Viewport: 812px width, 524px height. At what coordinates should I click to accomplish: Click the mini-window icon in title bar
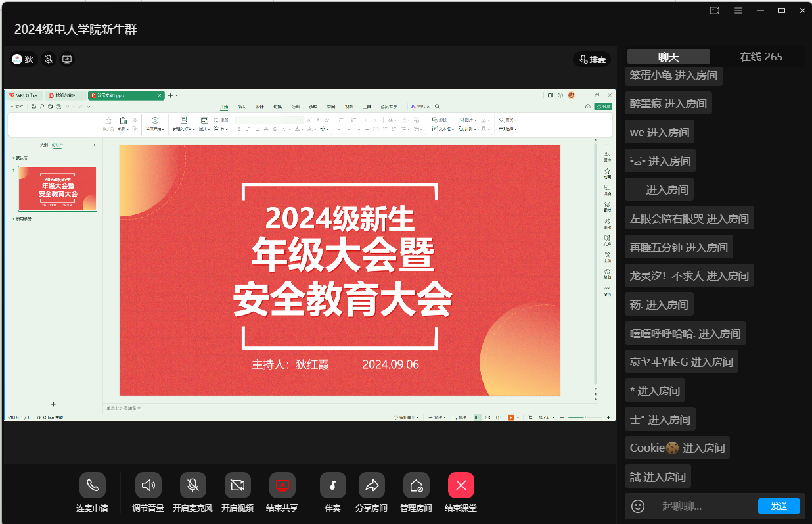715,11
